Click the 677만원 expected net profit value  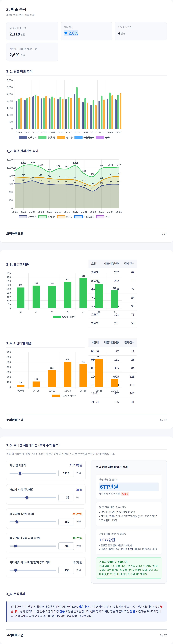(109, 487)
